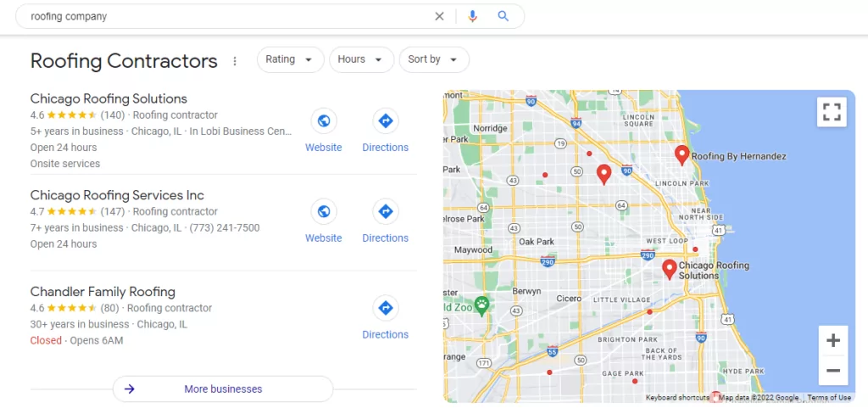Viewport: 868px width, 414px height.
Task: Click the Oak Park label on map
Action: click(537, 242)
